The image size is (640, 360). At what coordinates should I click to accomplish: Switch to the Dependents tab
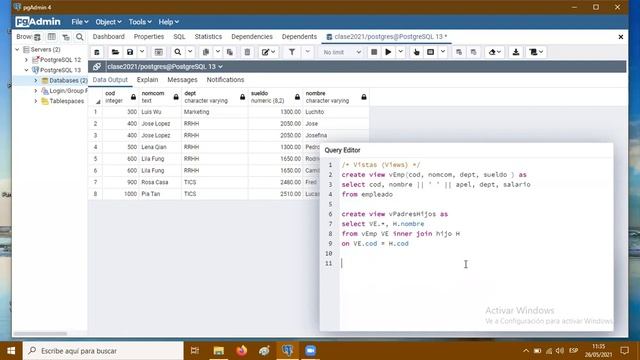(x=299, y=37)
